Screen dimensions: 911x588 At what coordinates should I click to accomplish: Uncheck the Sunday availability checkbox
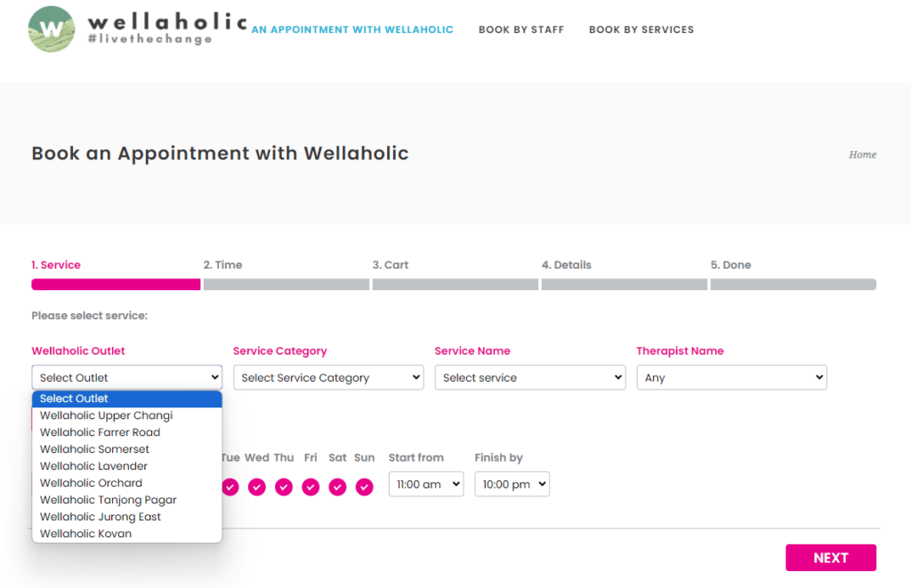(x=364, y=487)
